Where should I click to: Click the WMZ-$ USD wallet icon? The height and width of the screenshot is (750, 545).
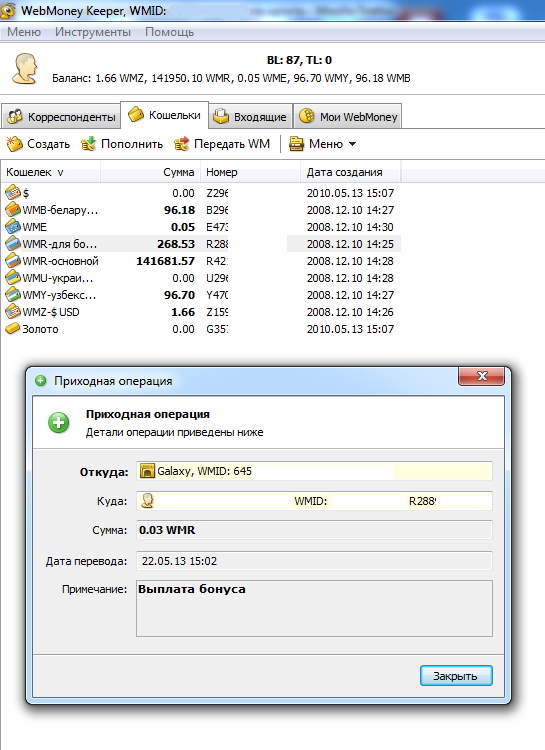(13, 312)
